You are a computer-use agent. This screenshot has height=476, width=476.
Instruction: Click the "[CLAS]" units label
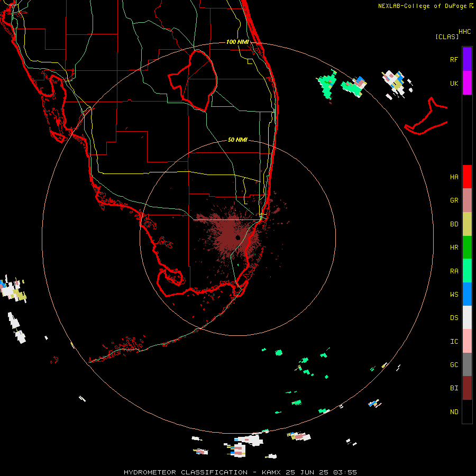(447, 36)
